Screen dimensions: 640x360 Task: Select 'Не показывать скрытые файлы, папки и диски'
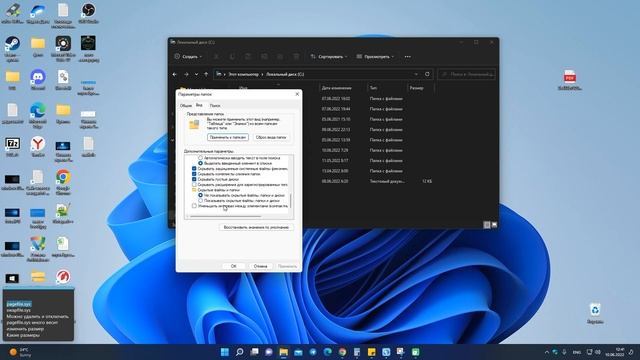tap(200, 195)
